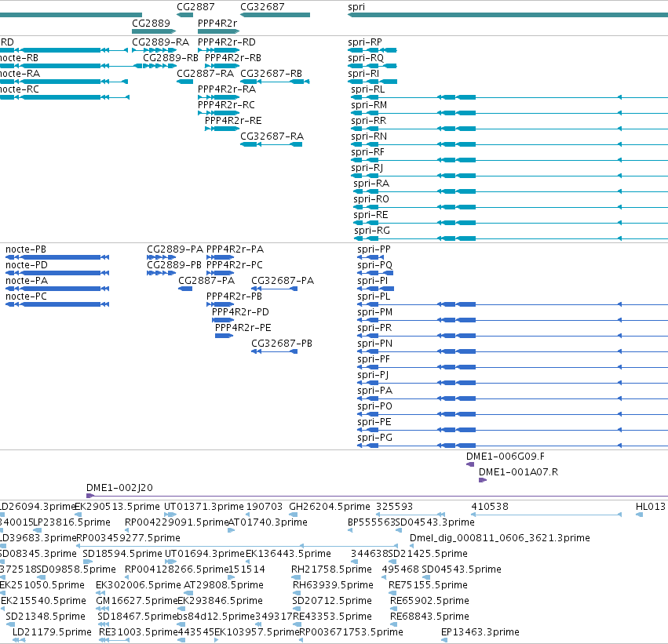Screen dimensions: 668x644
Task: Select the spri-PG protein label
Action: tap(374, 438)
